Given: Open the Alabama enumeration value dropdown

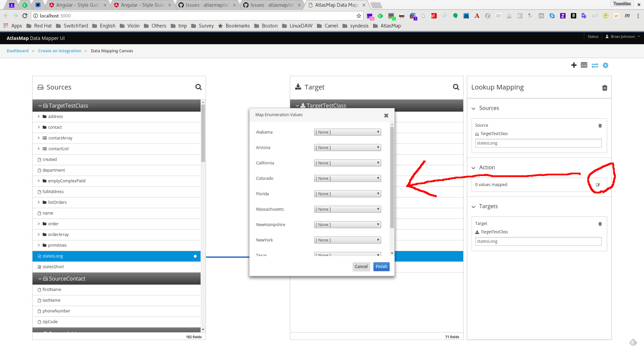Looking at the screenshot, I should pyautogui.click(x=347, y=132).
